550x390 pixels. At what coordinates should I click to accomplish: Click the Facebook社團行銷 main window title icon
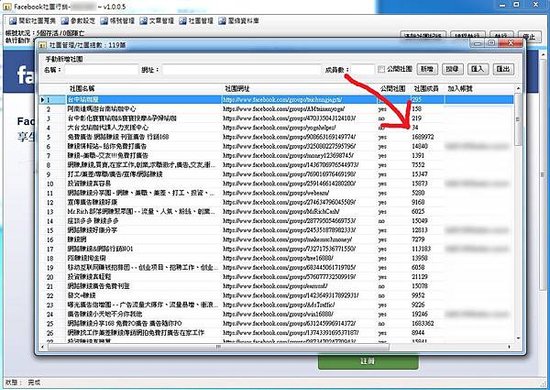[7, 6]
